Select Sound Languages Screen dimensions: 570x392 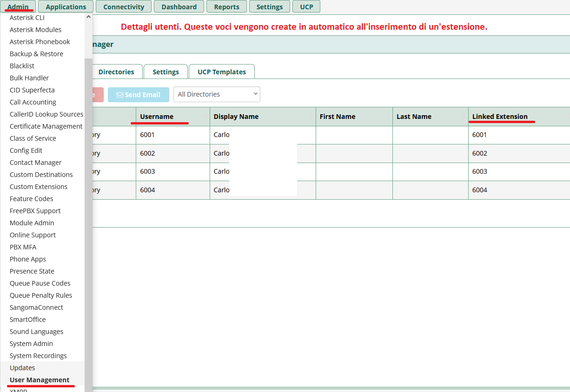pyautogui.click(x=36, y=332)
